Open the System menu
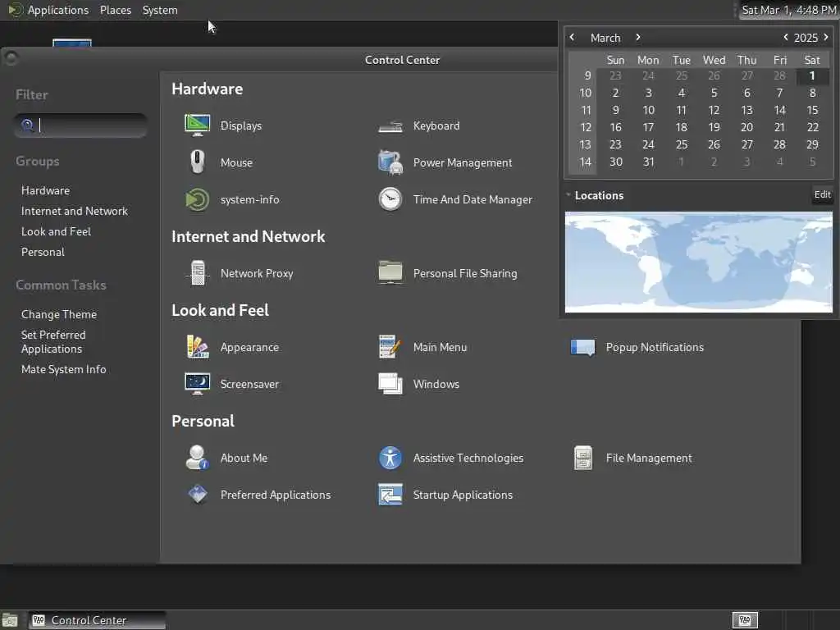The height and width of the screenshot is (630, 840). pos(160,10)
